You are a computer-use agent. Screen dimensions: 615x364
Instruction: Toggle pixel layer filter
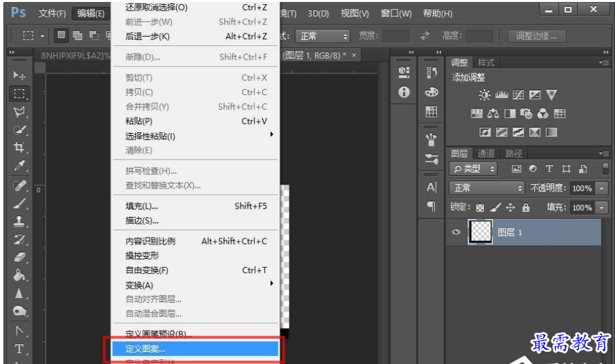pos(516,169)
